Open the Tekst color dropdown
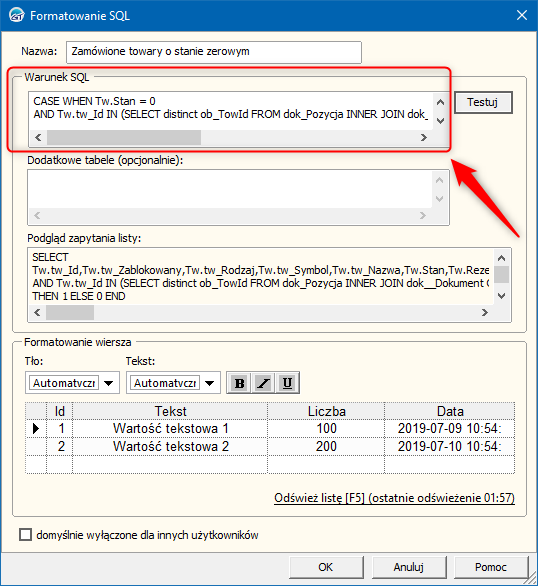Image resolution: width=538 pixels, height=586 pixels. click(210, 383)
